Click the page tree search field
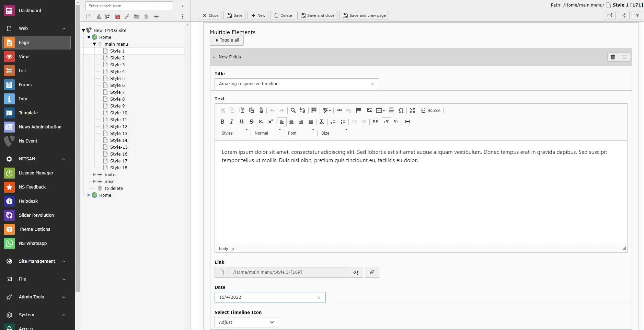This screenshot has width=644, height=330. (129, 6)
